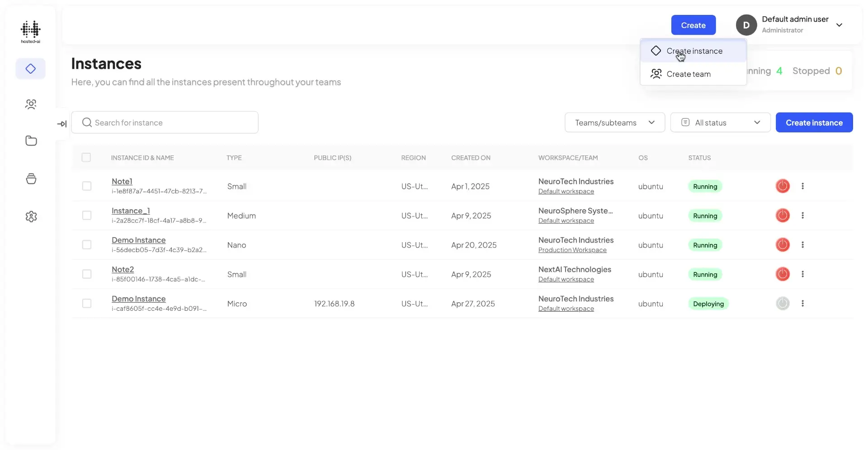Select the checkbox beside Instance_1

pyautogui.click(x=87, y=216)
